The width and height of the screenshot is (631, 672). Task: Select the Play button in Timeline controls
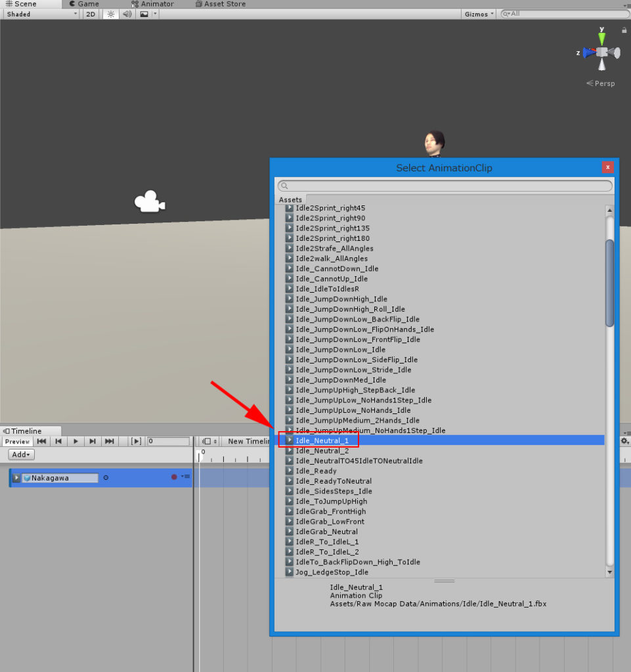pos(75,441)
